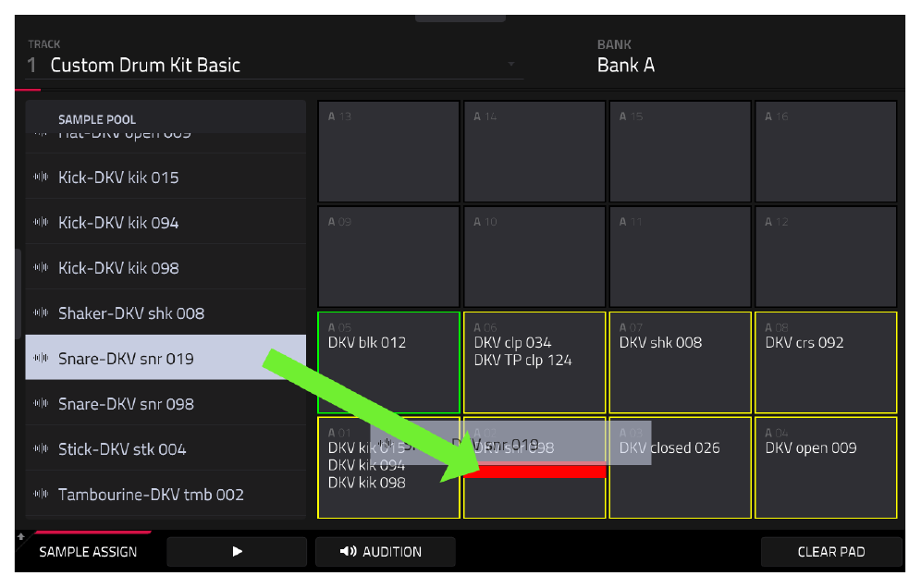Select empty pad A 12
Screen dimensions: 921x588
825,257
